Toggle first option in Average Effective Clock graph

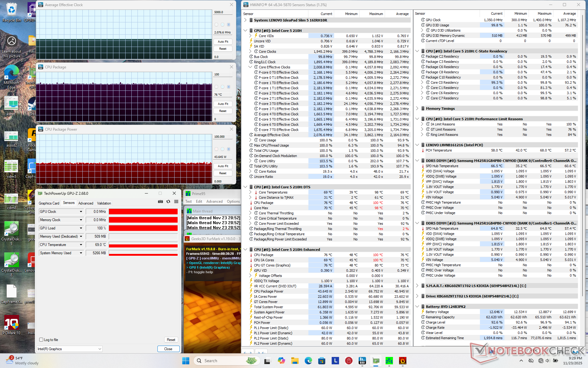point(217,25)
